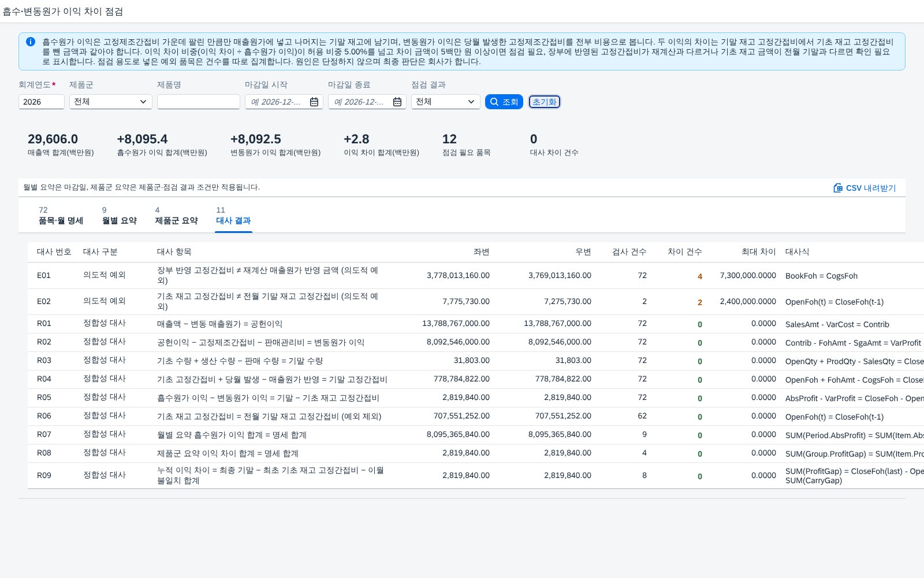Click the 7,300,000.0000 최대 차이 cell

[748, 276]
